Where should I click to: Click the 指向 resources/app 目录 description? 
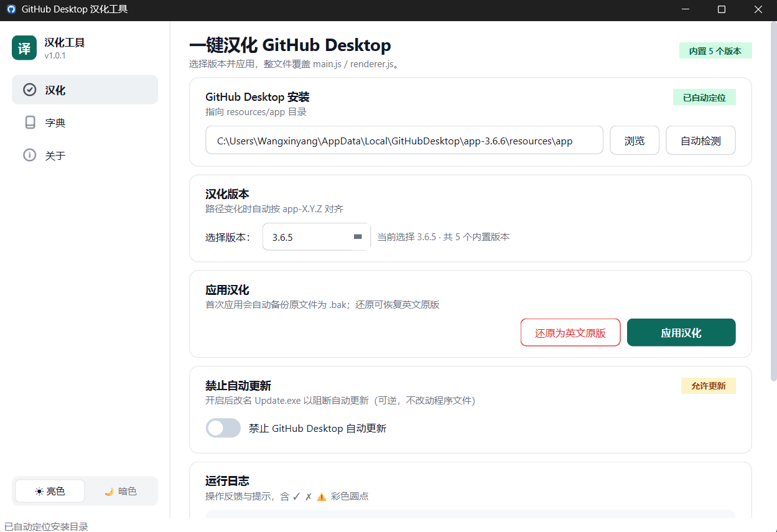256,112
